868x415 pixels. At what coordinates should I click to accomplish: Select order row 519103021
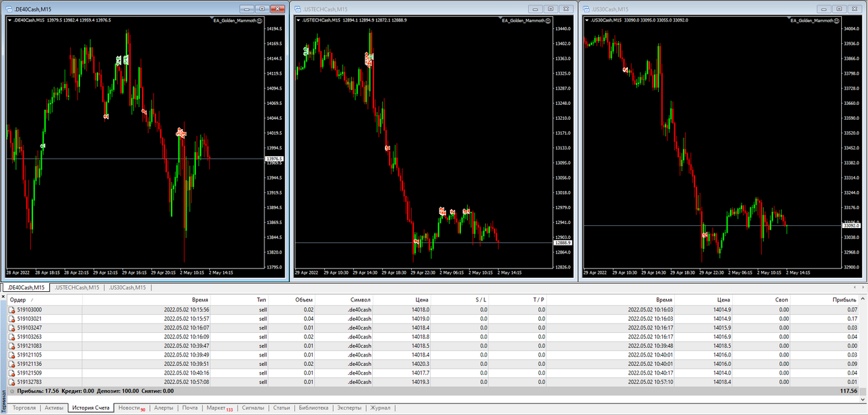click(x=434, y=319)
